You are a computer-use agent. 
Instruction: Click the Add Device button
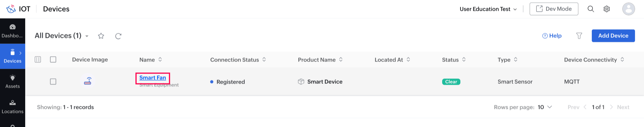pyautogui.click(x=613, y=36)
